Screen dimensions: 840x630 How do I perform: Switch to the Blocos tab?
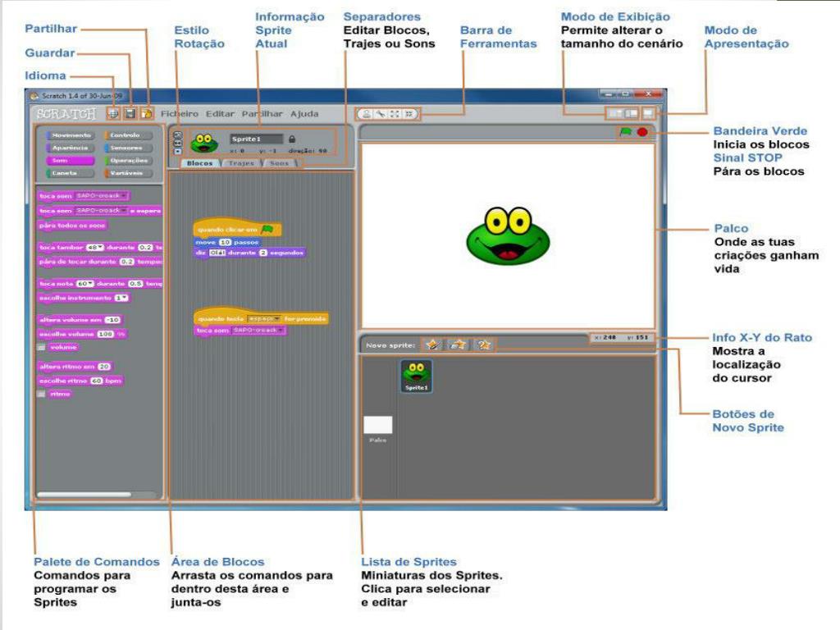click(x=200, y=163)
